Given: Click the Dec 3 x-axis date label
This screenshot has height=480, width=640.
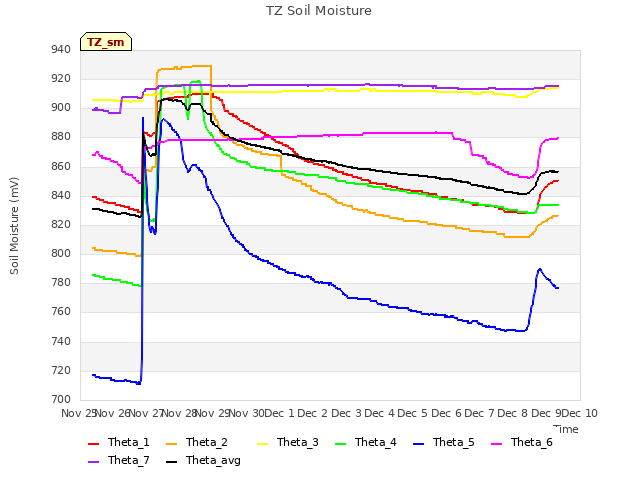Looking at the screenshot, I should [x=346, y=413].
